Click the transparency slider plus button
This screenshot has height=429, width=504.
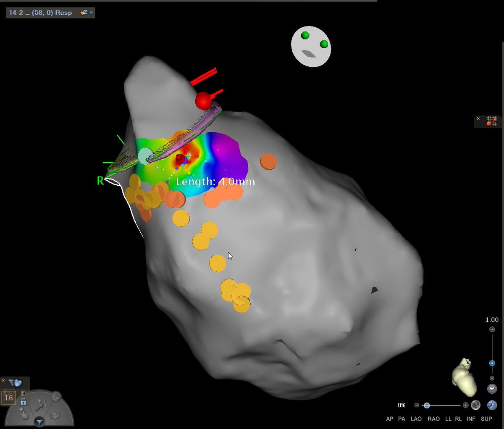465,405
